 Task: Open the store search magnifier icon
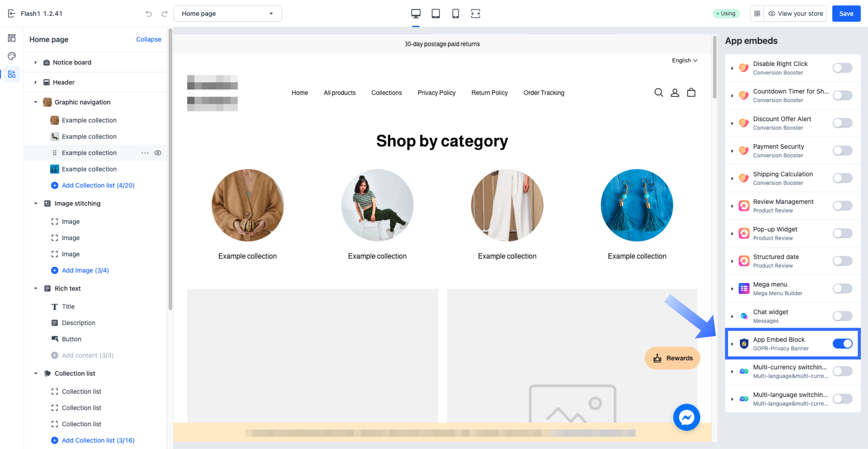[x=658, y=93]
